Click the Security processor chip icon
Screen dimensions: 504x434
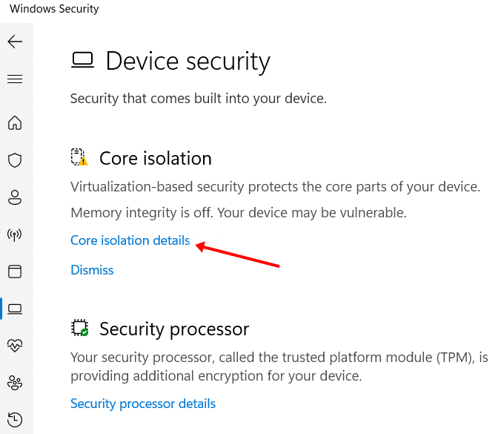pyautogui.click(x=79, y=328)
